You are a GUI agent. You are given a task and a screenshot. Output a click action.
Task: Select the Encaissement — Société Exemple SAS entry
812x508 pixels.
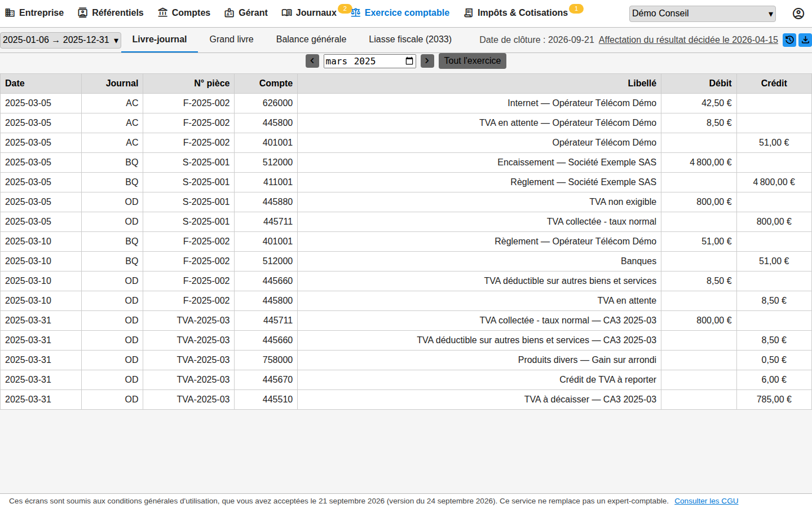(x=577, y=163)
